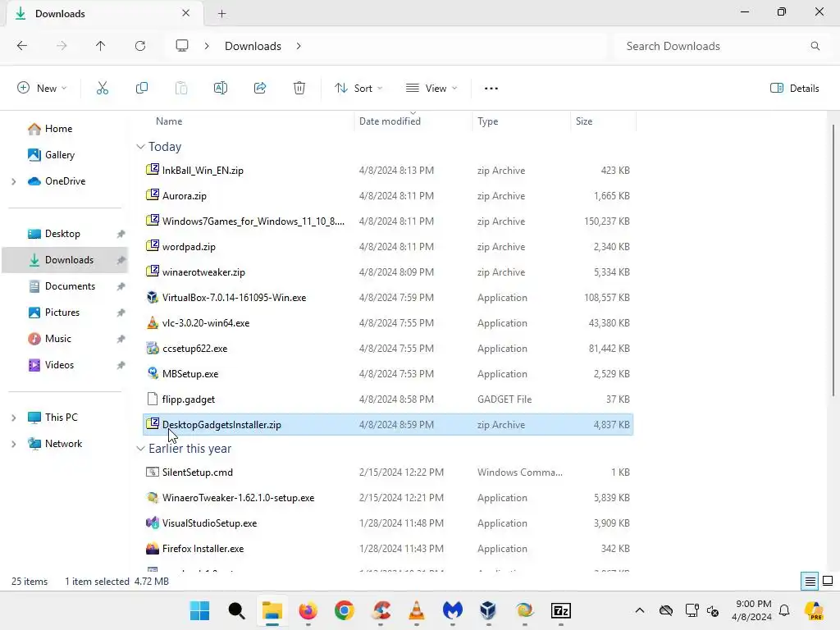Open VirtualBox from the taskbar
Viewport: 840px width, 630px height.
[488, 610]
